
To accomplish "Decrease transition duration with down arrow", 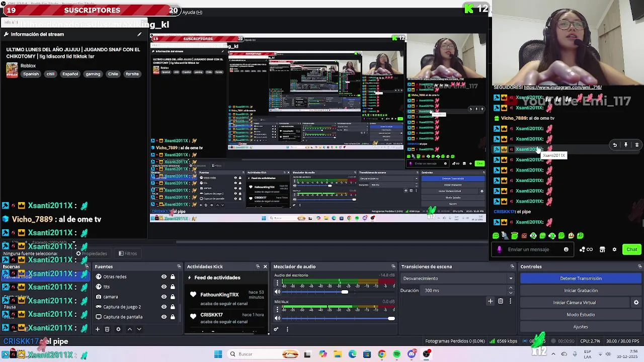I will point(511,293).
